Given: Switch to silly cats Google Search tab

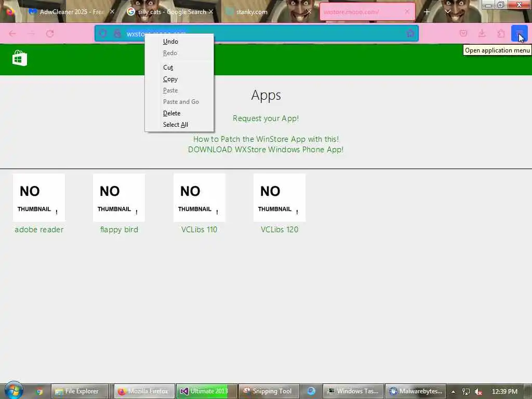Looking at the screenshot, I should click(170, 12).
